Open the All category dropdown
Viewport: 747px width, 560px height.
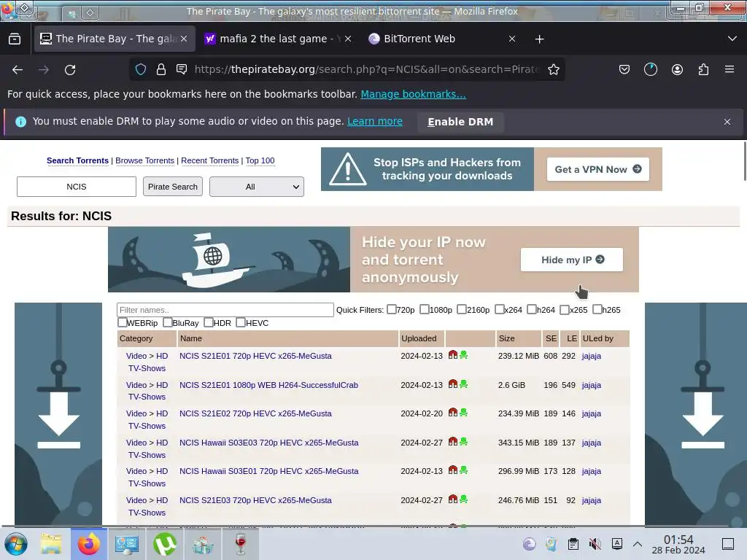tap(256, 187)
